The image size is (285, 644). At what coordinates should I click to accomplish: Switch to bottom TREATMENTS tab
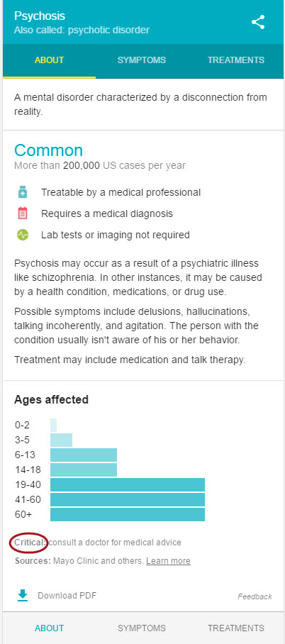(x=235, y=628)
